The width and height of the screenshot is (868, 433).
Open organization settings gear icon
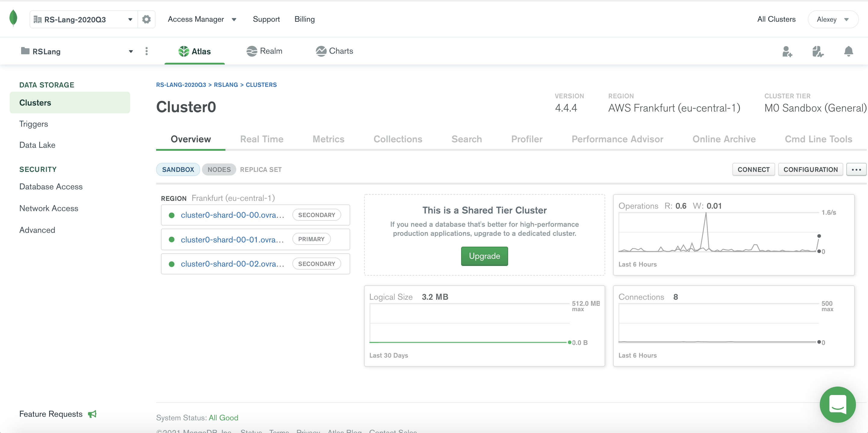[x=146, y=19]
